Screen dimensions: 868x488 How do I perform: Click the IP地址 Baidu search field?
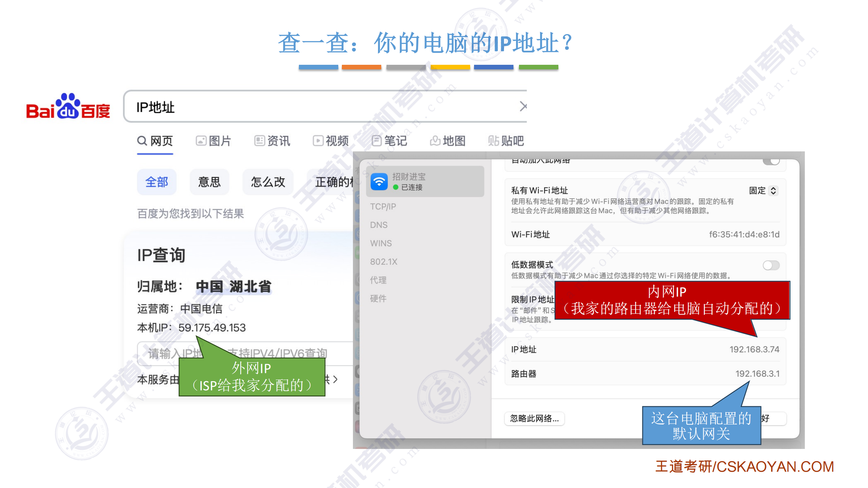303,107
